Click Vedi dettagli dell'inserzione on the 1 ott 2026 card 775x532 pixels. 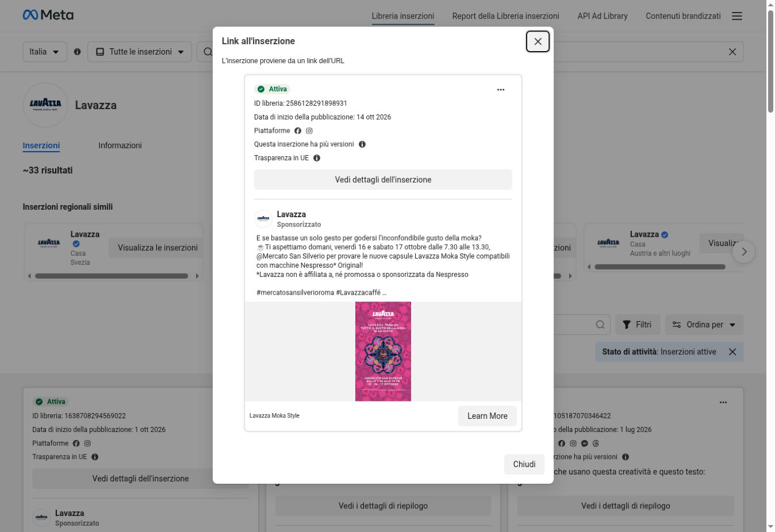click(140, 479)
